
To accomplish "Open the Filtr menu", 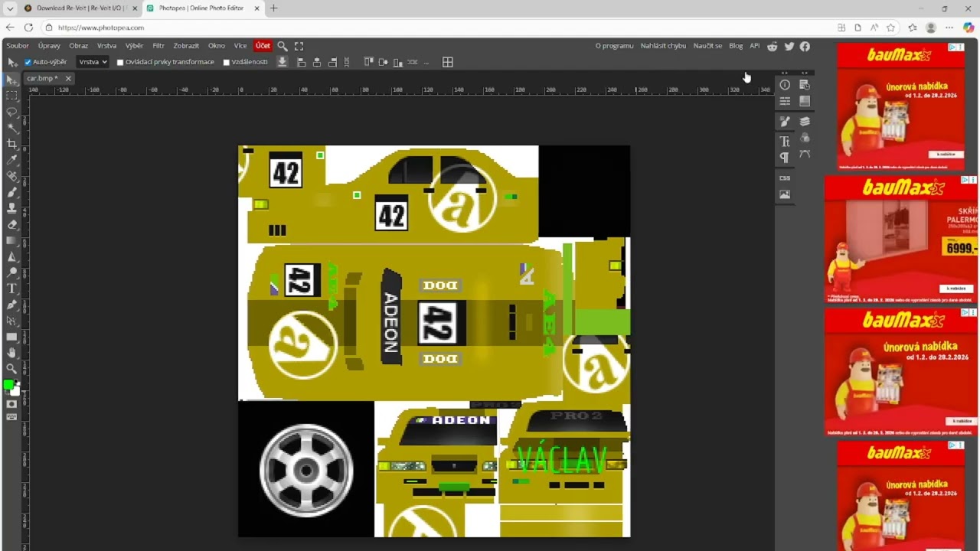I will point(158,46).
